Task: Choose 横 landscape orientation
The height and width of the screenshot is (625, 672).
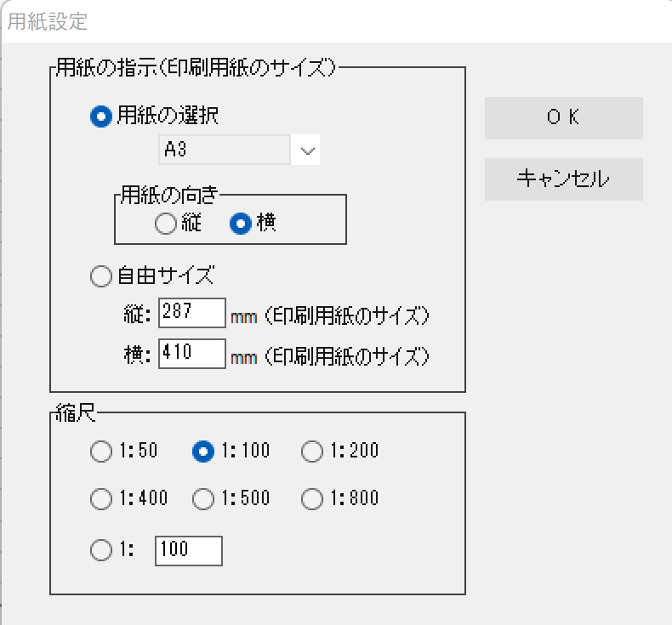Action: [x=241, y=224]
